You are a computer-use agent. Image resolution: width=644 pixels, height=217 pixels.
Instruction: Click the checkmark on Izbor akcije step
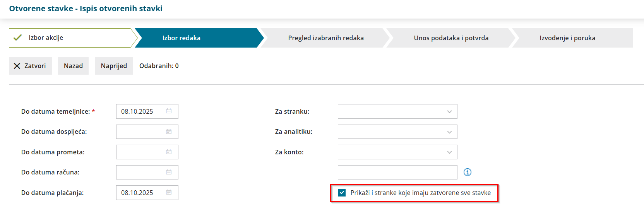click(17, 38)
